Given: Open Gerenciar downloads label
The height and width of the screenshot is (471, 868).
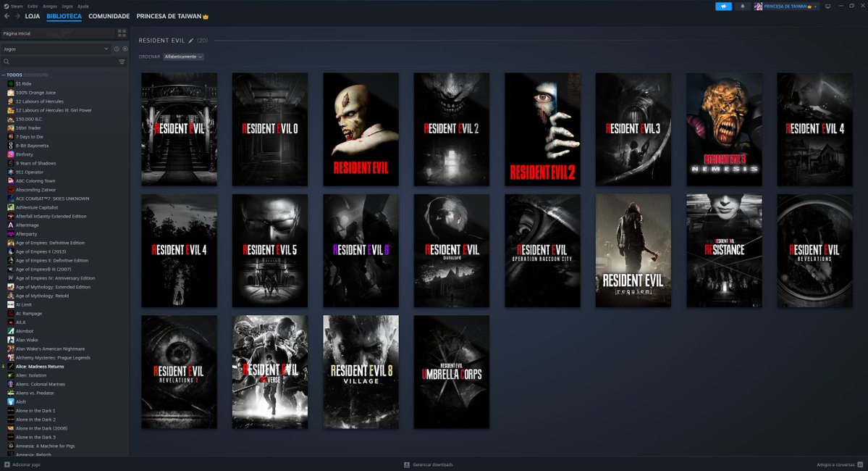Looking at the screenshot, I should coord(433,464).
